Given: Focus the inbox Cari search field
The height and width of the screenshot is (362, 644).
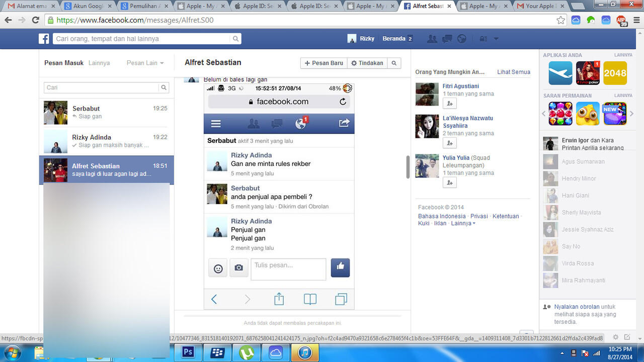Looking at the screenshot, I should [102, 87].
